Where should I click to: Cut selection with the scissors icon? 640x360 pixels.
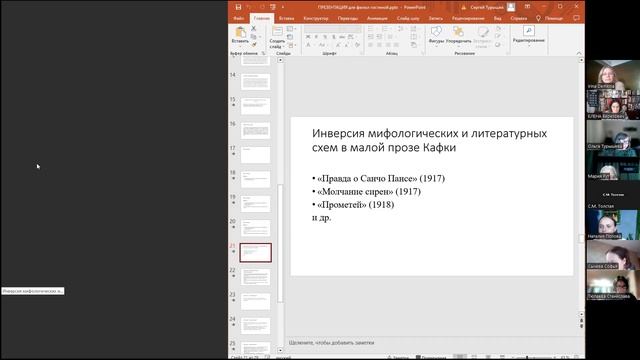click(253, 29)
